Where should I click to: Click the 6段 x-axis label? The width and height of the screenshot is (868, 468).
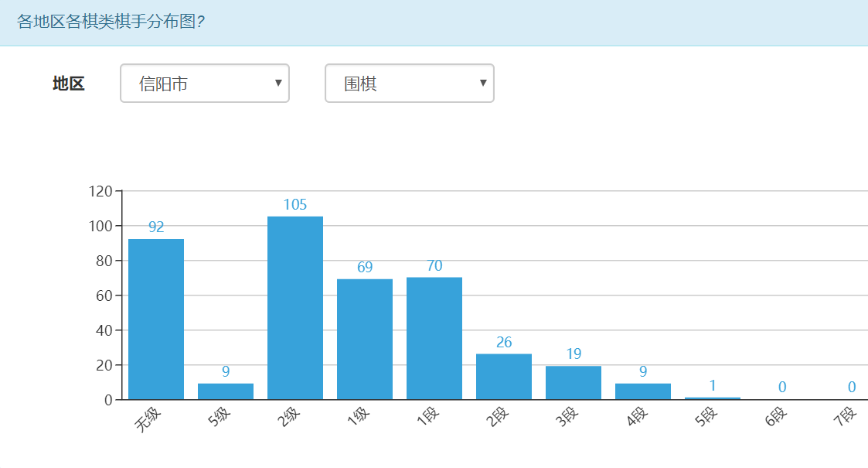click(774, 418)
